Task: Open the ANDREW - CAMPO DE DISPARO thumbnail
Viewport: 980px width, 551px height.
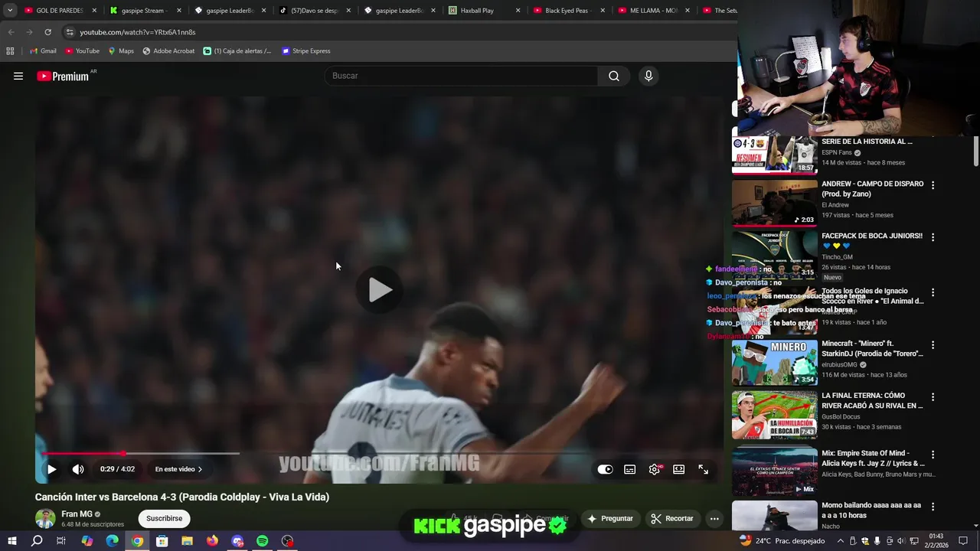Action: (x=774, y=203)
